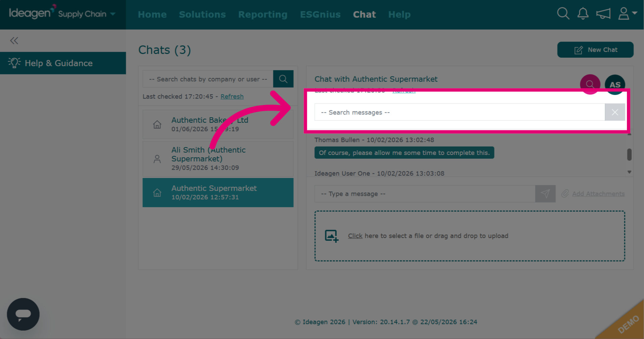Viewport: 644px width, 339px height.
Task: Open the Solutions menu
Action: [202, 14]
